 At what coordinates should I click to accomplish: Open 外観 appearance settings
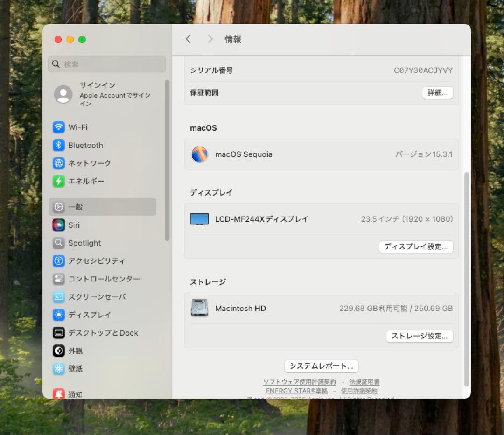(x=76, y=351)
